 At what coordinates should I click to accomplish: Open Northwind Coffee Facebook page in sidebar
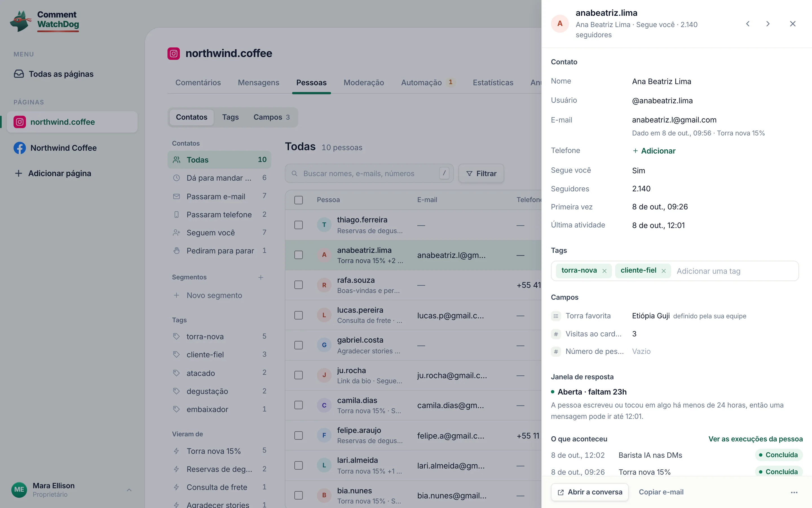pyautogui.click(x=72, y=148)
